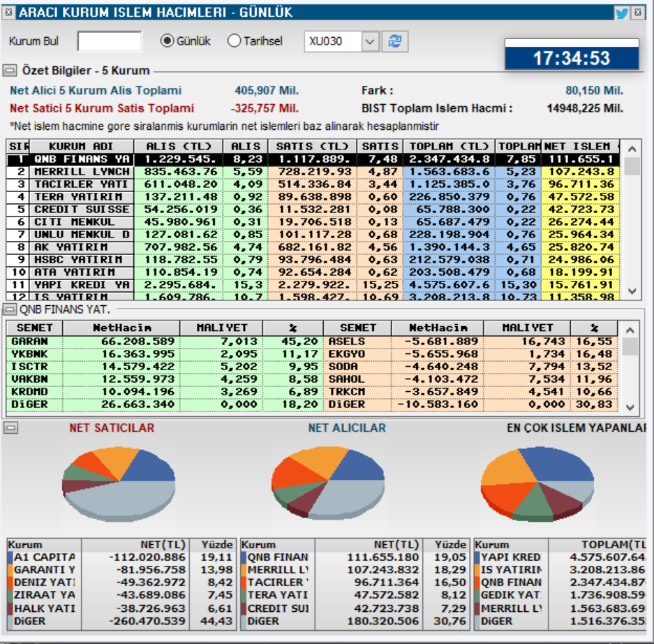The width and height of the screenshot is (654, 644).
Task: Click scroll down arrow of SENET table
Action: click(630, 407)
